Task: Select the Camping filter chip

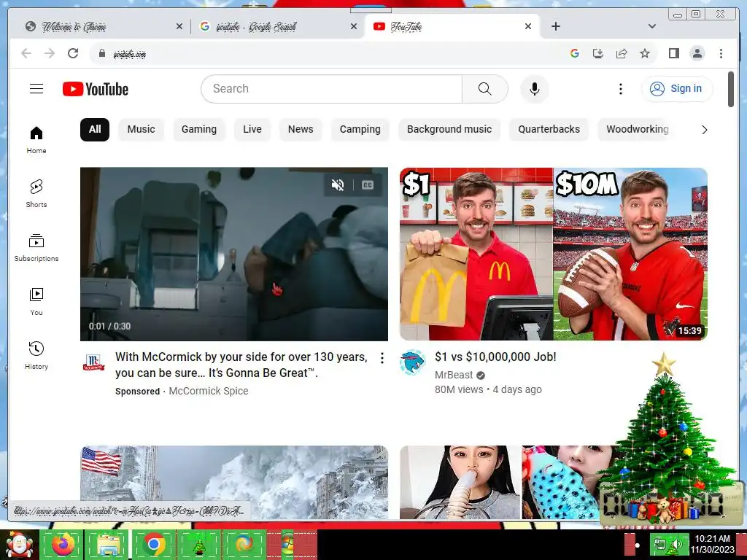Action: [360, 130]
